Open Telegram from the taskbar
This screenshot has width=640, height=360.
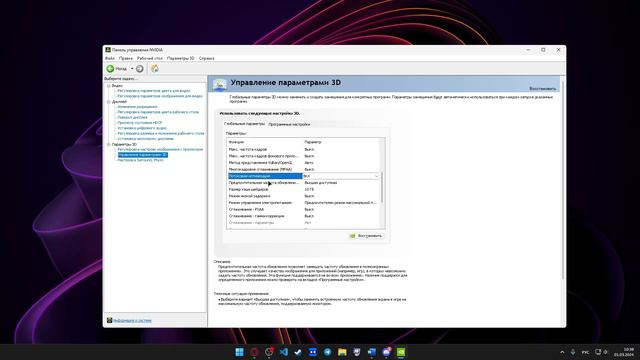328,352
